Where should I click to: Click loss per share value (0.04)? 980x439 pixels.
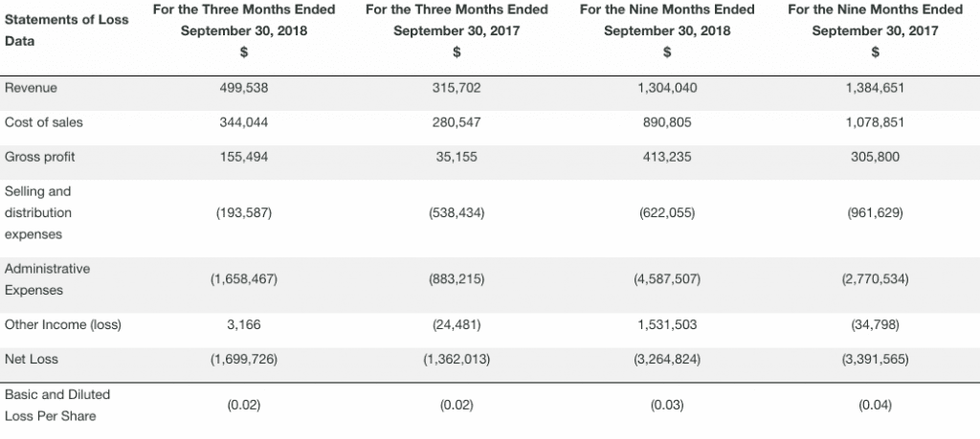(875, 405)
